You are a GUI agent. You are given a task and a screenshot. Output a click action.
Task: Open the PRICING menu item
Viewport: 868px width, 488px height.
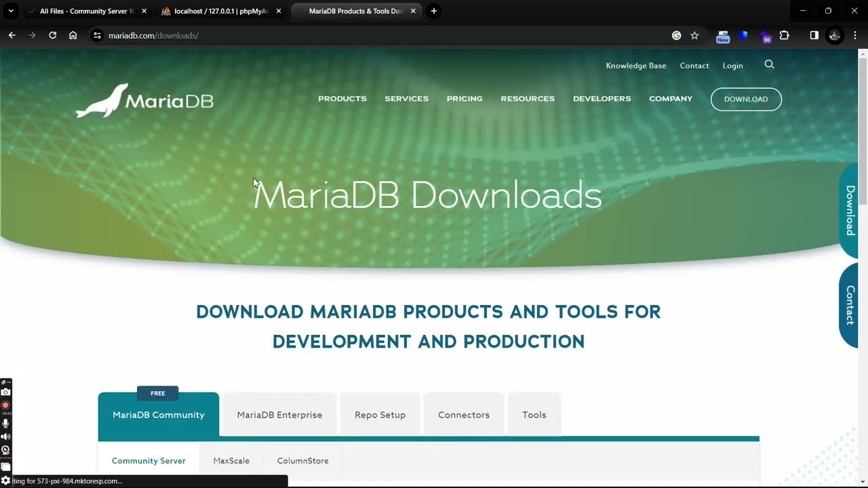pos(465,99)
